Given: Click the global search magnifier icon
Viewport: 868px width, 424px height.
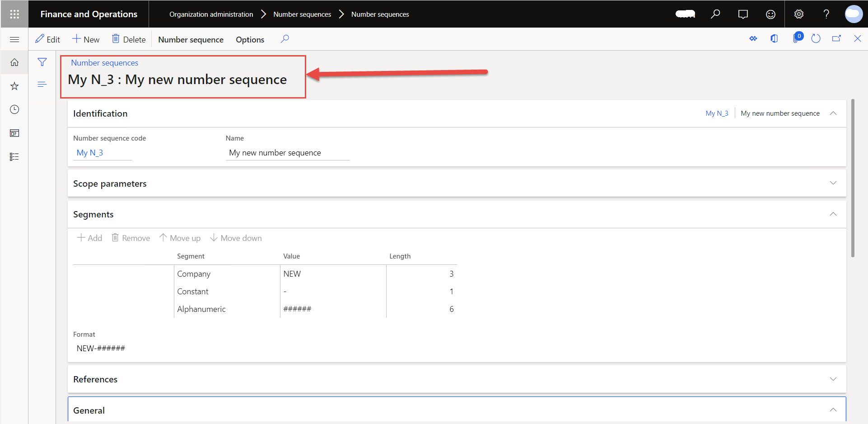Looking at the screenshot, I should (715, 14).
